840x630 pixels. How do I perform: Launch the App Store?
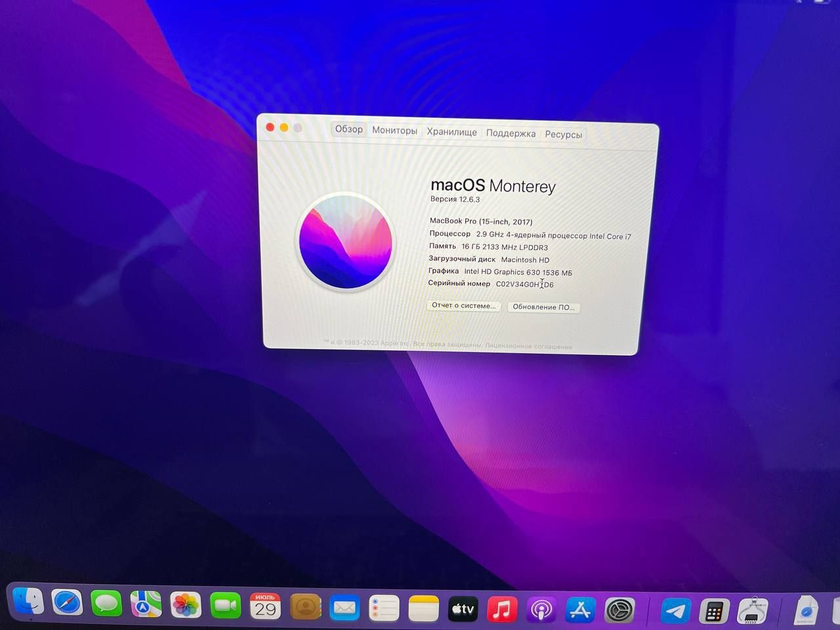[581, 610]
